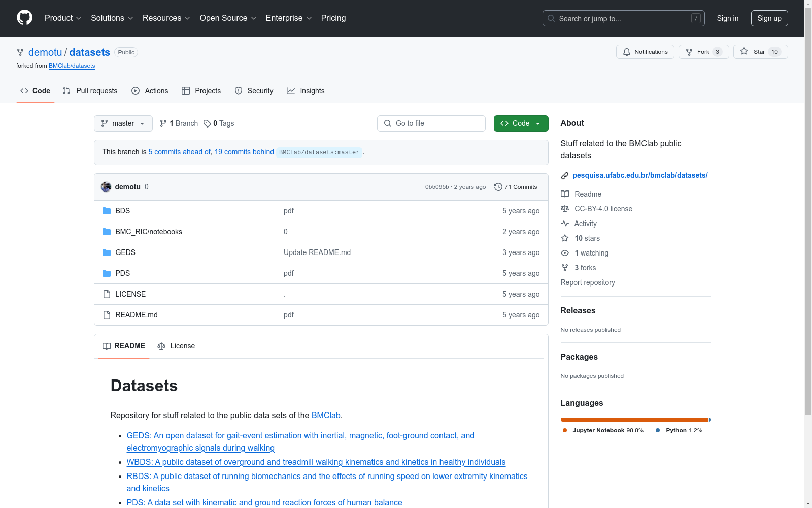812x508 pixels.
Task: Open the WBDS dataset link
Action: 316,462
